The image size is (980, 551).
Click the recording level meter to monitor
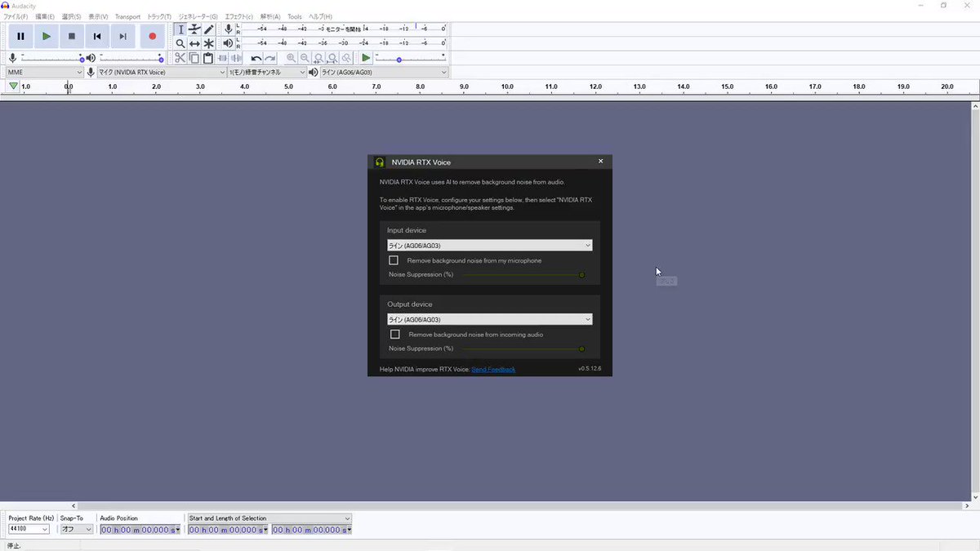click(345, 29)
